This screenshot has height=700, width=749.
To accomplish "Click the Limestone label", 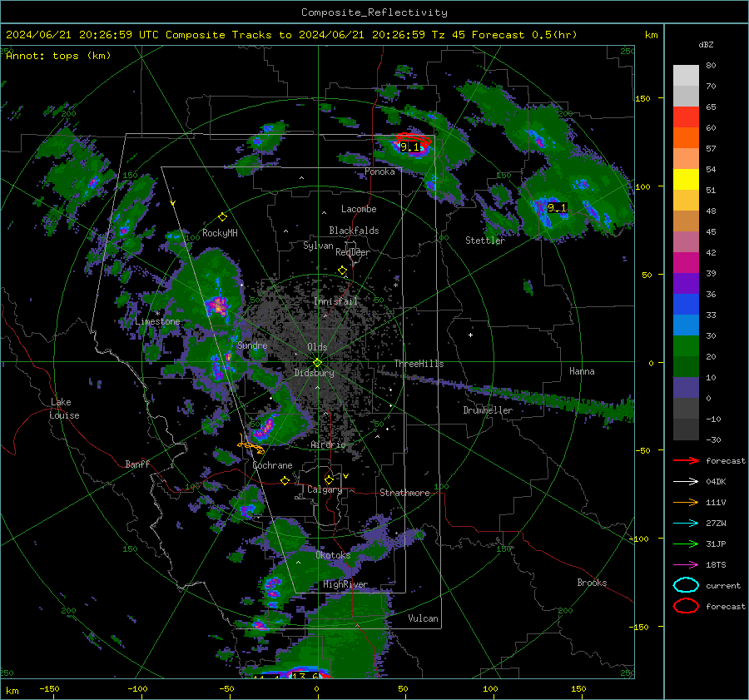I will [x=157, y=321].
